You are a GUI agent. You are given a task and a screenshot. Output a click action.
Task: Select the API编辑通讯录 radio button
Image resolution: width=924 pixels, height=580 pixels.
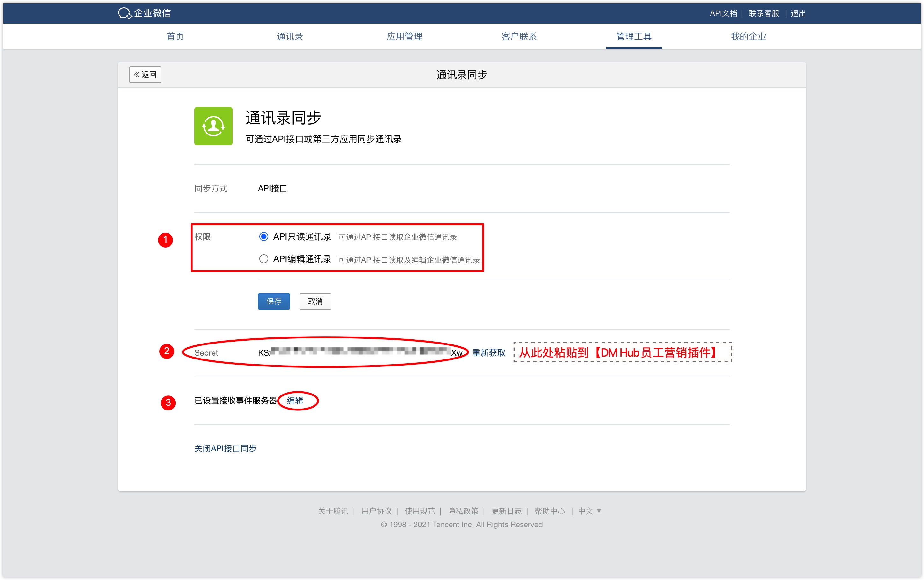(263, 259)
